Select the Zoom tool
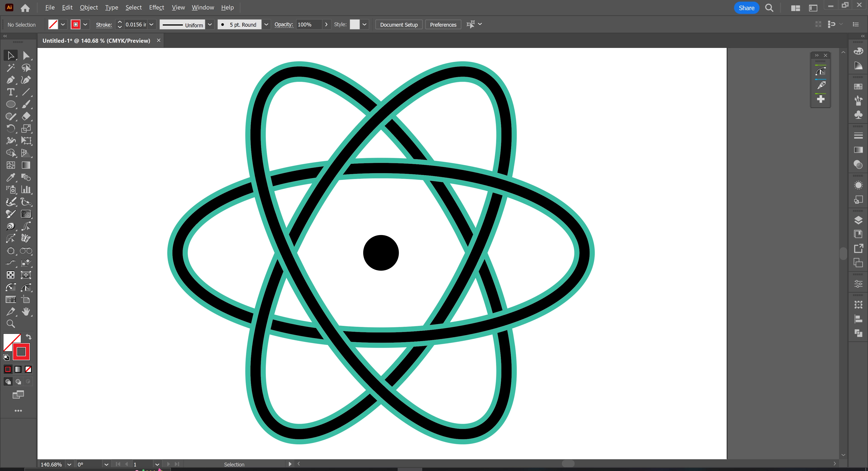Viewport: 868px width, 471px height. pos(10,324)
